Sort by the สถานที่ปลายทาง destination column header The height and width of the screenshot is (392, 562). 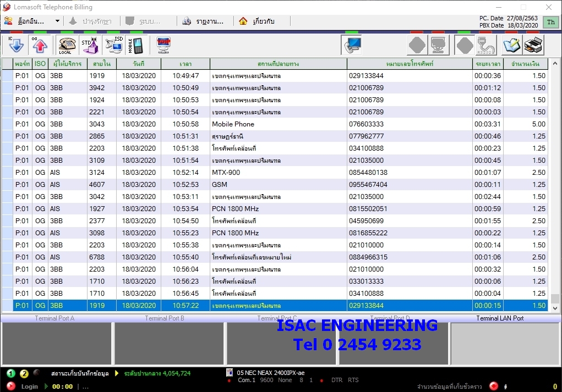(279, 64)
